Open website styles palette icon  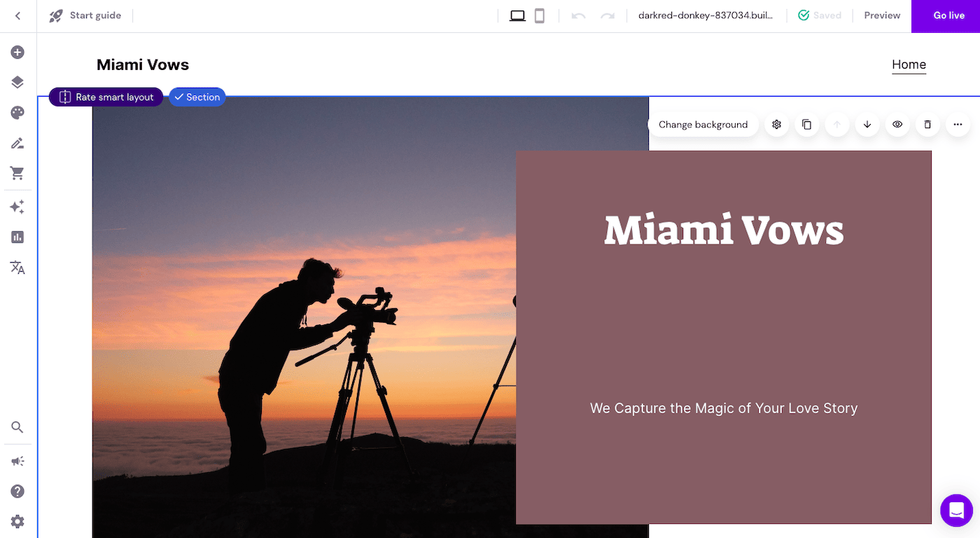pos(17,113)
